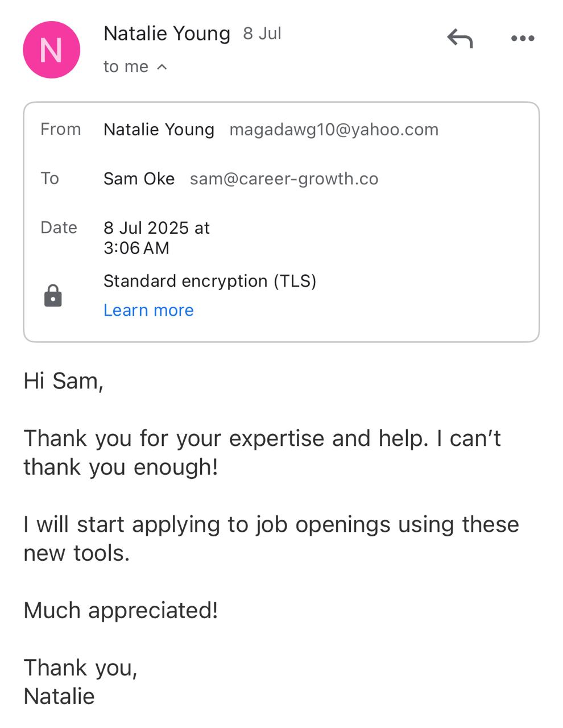
Task: Click the padlock encryption icon
Action: (53, 296)
